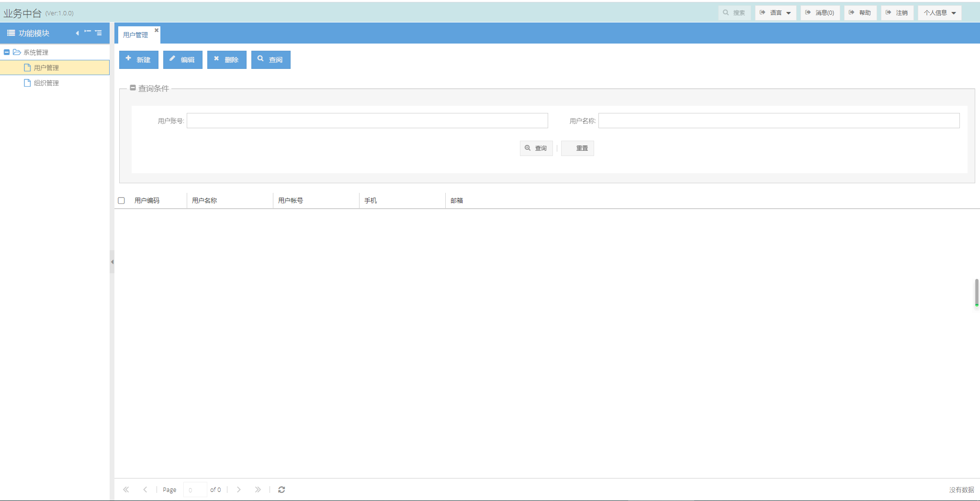Click the sidebar splitter collapse handle
The width and height of the screenshot is (980, 501).
(112, 262)
